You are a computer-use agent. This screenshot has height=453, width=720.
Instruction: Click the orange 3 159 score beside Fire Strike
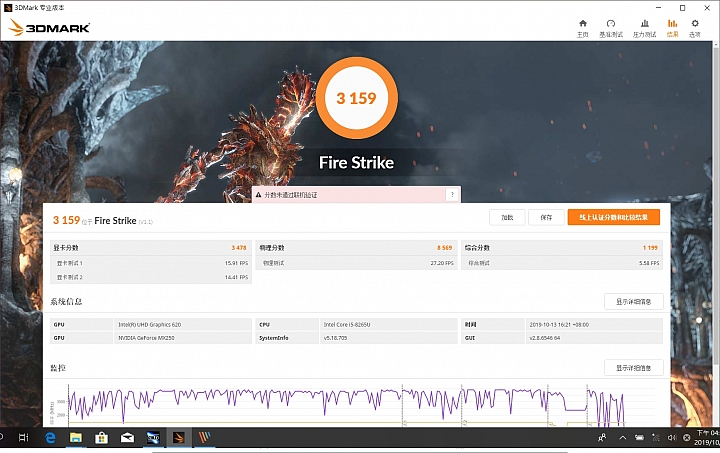[x=67, y=220]
